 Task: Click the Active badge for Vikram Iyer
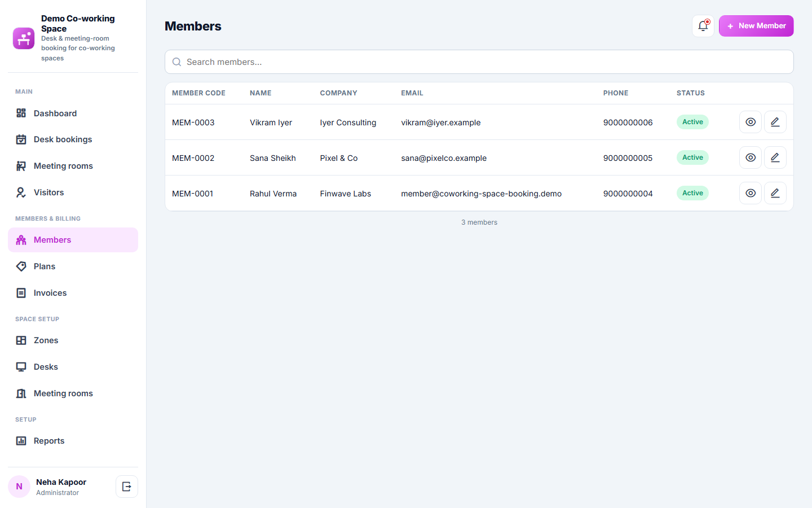pos(692,122)
